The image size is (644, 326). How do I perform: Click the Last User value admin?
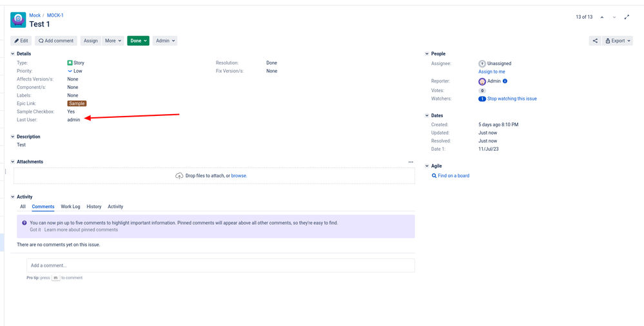[x=74, y=120]
